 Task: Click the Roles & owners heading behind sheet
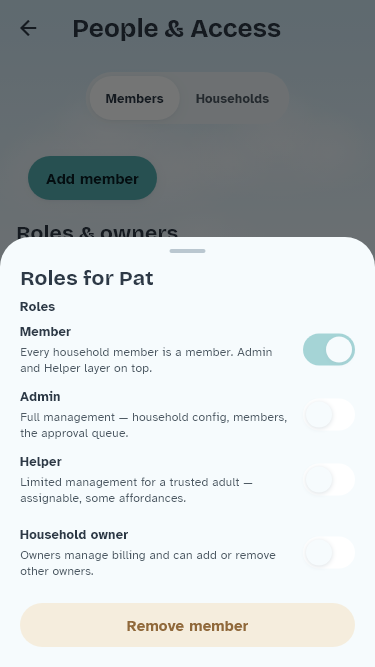97,232
